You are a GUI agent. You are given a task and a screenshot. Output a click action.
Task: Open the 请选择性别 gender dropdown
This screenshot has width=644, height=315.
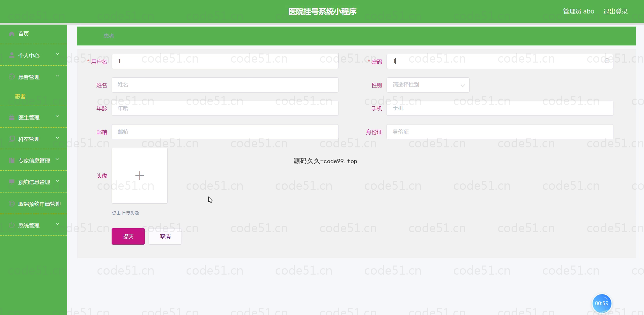(x=428, y=85)
